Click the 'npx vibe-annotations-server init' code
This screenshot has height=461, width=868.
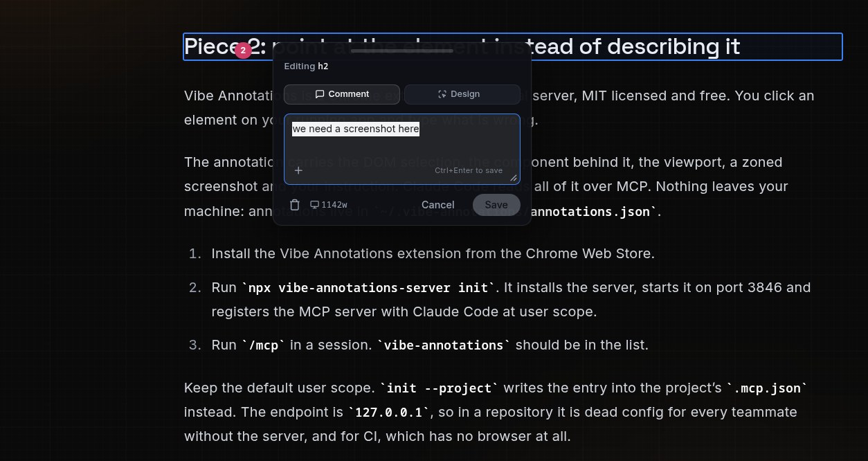[x=368, y=287]
